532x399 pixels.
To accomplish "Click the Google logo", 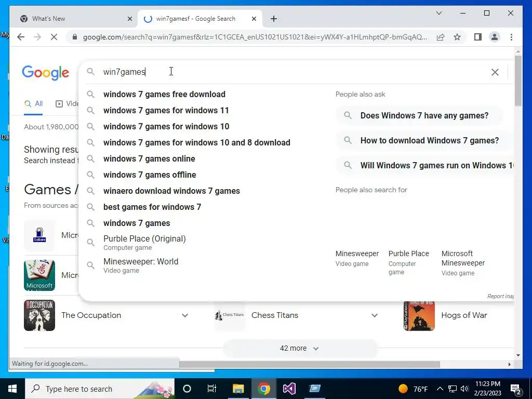I will point(46,73).
